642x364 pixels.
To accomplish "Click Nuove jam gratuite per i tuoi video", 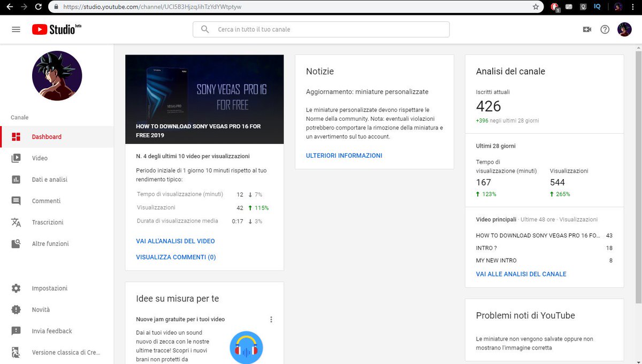I will pyautogui.click(x=180, y=319).
